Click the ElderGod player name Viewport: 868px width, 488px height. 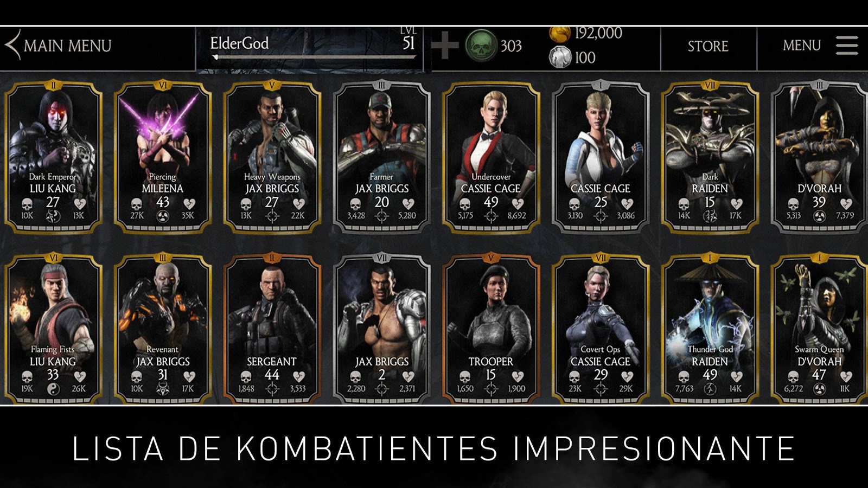pyautogui.click(x=239, y=43)
